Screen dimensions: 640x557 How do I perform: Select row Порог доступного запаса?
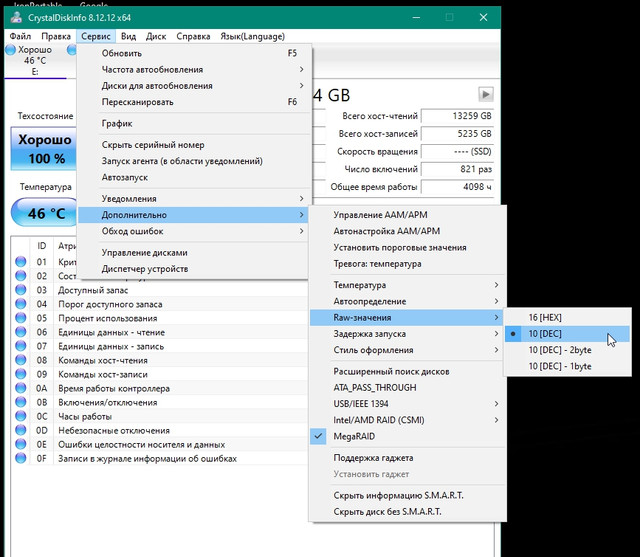(x=160, y=304)
